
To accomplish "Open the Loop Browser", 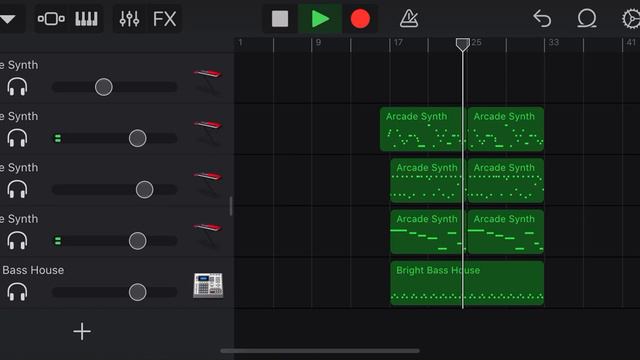I will tap(587, 19).
